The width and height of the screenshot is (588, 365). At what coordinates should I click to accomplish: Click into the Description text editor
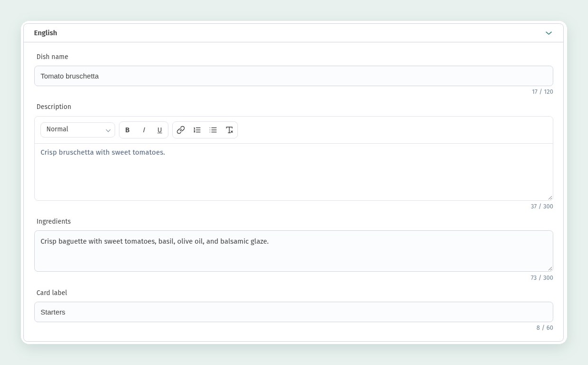294,172
